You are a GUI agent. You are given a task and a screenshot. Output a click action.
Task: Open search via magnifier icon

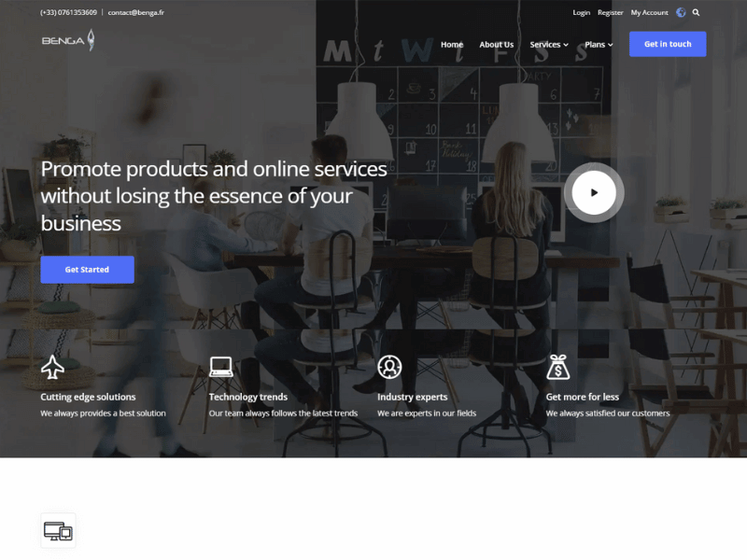point(696,12)
